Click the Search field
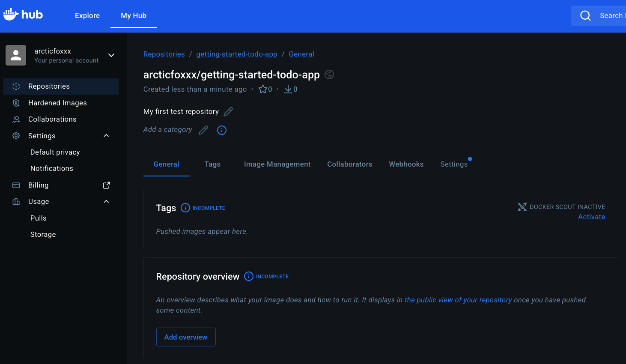The width and height of the screenshot is (626, 364). [599, 16]
